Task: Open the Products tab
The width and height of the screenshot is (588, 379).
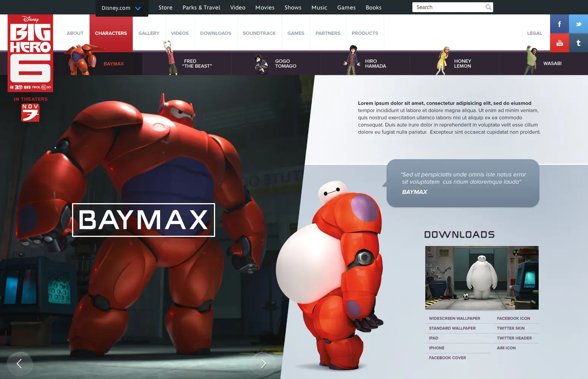Action: pyautogui.click(x=365, y=33)
